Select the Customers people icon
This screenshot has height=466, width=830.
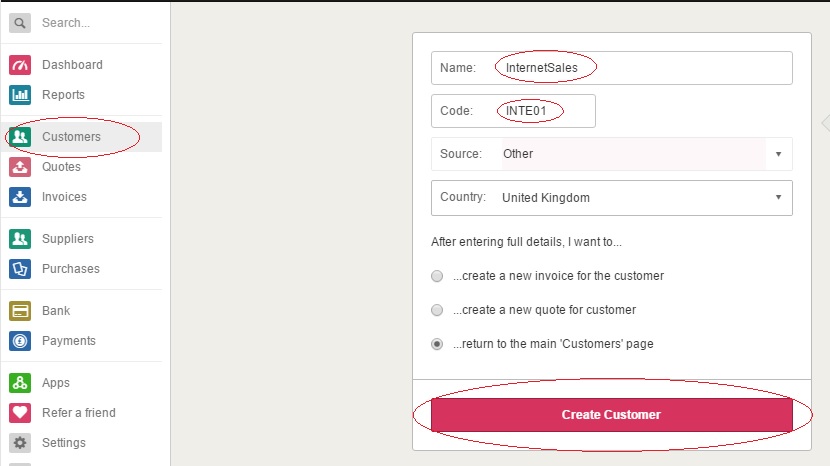20,137
